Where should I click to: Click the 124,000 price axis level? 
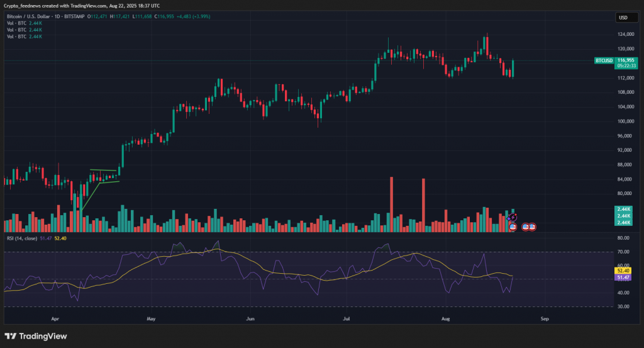coord(625,35)
